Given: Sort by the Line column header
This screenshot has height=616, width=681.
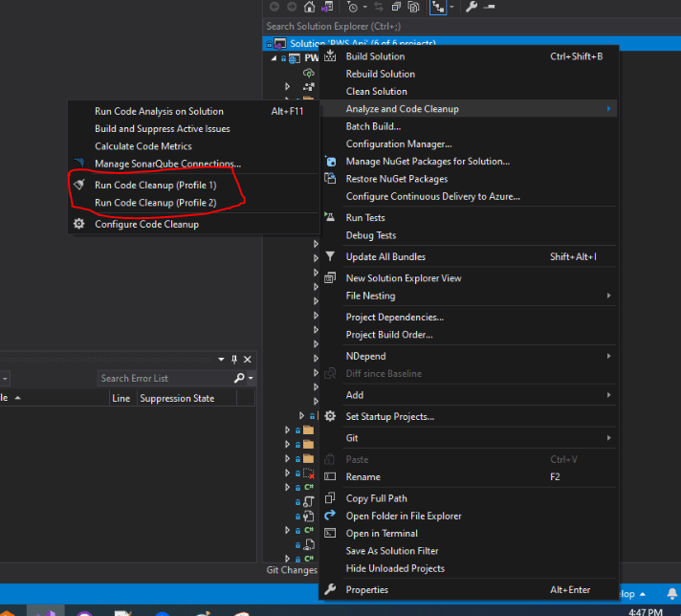Looking at the screenshot, I should point(123,398).
